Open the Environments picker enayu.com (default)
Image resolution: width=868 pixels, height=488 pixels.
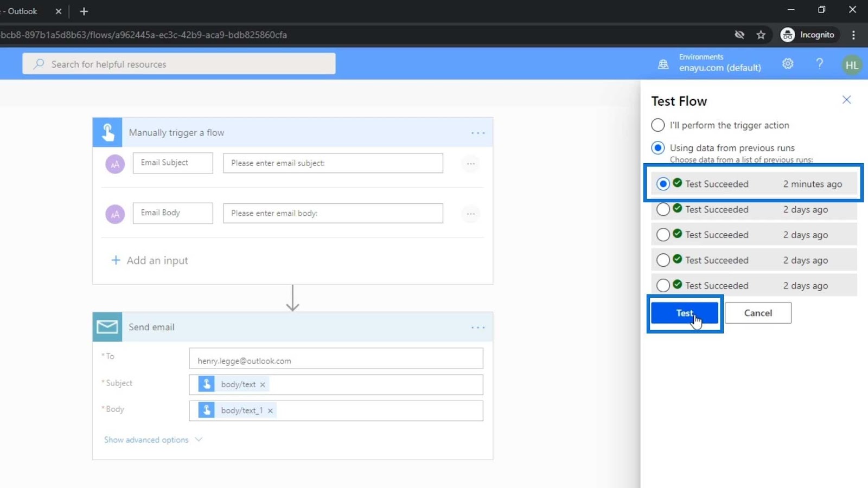point(710,63)
